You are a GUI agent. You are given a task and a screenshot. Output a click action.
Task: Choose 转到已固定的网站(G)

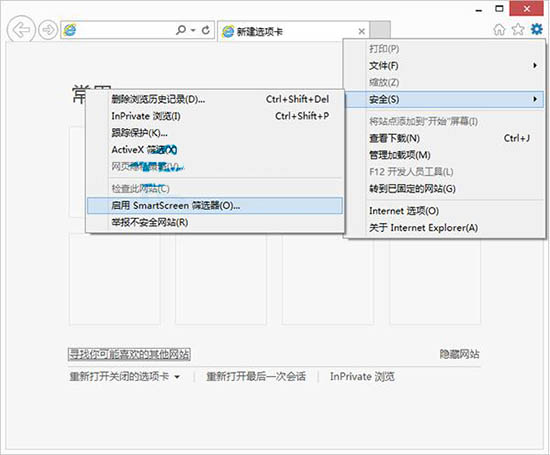[444, 189]
